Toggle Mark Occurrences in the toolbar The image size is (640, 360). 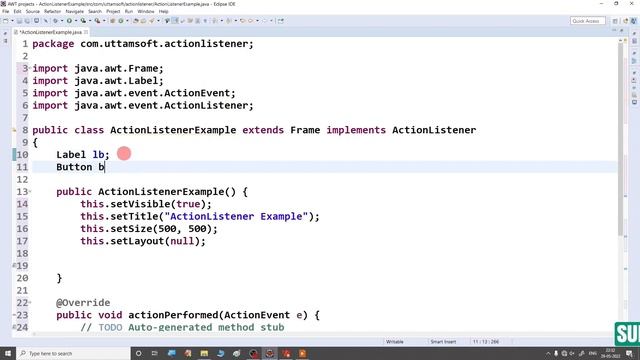point(175,21)
